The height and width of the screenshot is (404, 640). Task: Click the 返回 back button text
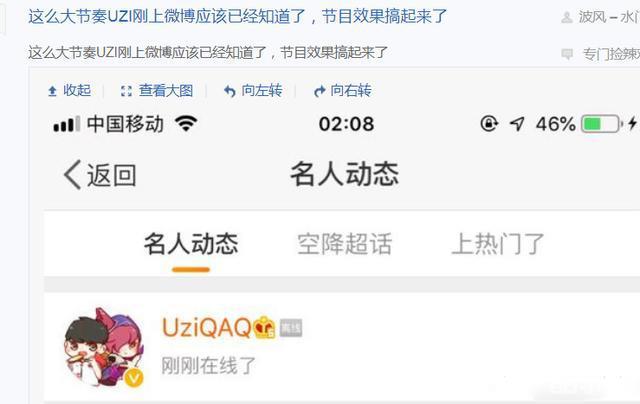111,175
